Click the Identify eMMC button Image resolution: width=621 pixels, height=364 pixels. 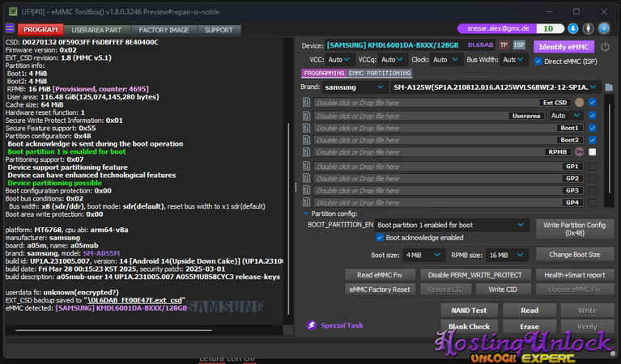(x=563, y=45)
